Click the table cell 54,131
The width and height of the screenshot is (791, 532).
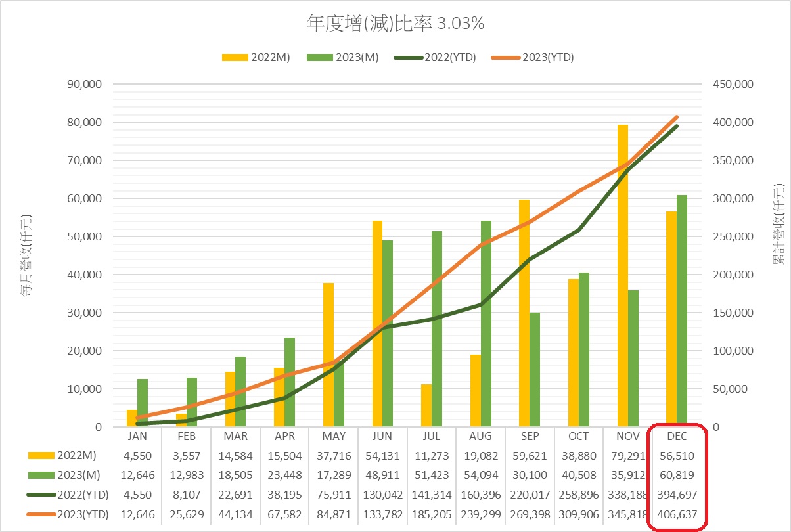382,456
